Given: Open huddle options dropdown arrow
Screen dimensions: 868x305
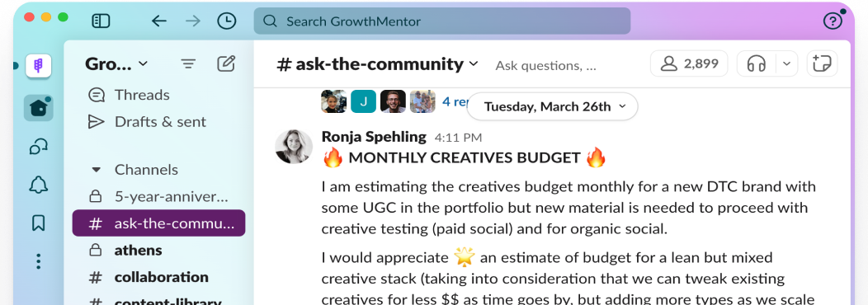Looking at the screenshot, I should (786, 64).
